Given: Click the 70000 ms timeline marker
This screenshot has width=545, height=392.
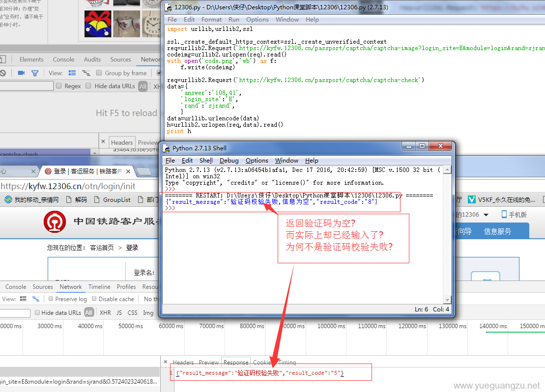Looking at the screenshot, I should (x=211, y=326).
